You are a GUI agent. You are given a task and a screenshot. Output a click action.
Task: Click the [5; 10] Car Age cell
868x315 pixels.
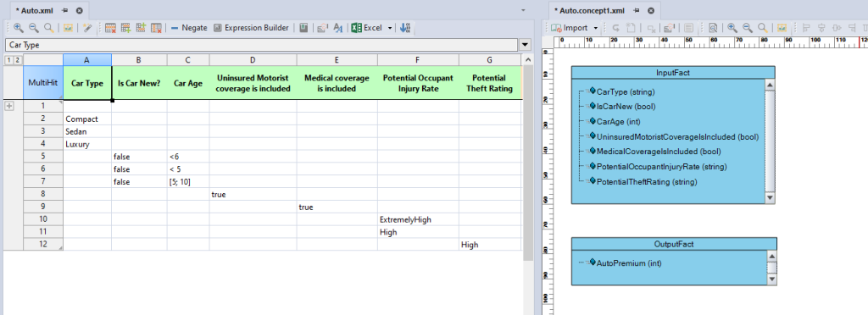tap(188, 182)
